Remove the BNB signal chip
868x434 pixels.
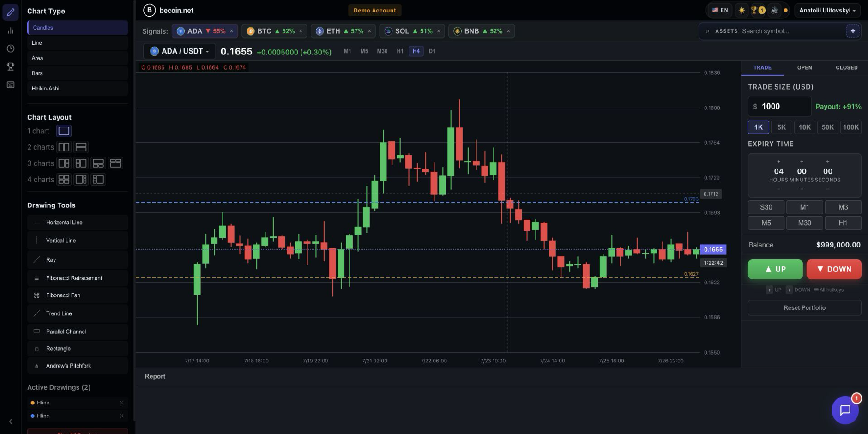(508, 31)
